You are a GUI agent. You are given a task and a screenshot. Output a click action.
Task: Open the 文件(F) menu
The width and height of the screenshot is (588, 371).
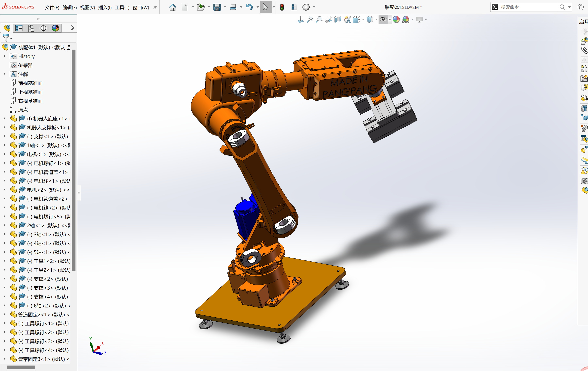52,7
